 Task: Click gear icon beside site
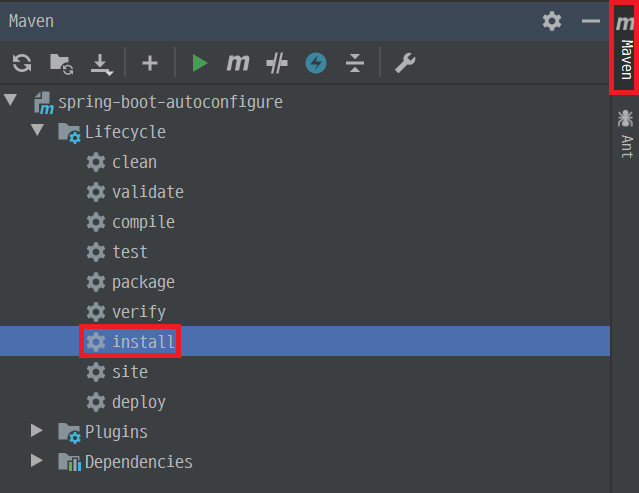tap(96, 372)
